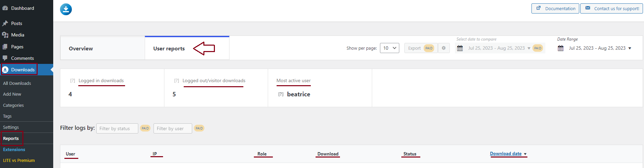This screenshot has width=644, height=168.
Task: Go to All Downloads submenu
Action: coord(17,83)
